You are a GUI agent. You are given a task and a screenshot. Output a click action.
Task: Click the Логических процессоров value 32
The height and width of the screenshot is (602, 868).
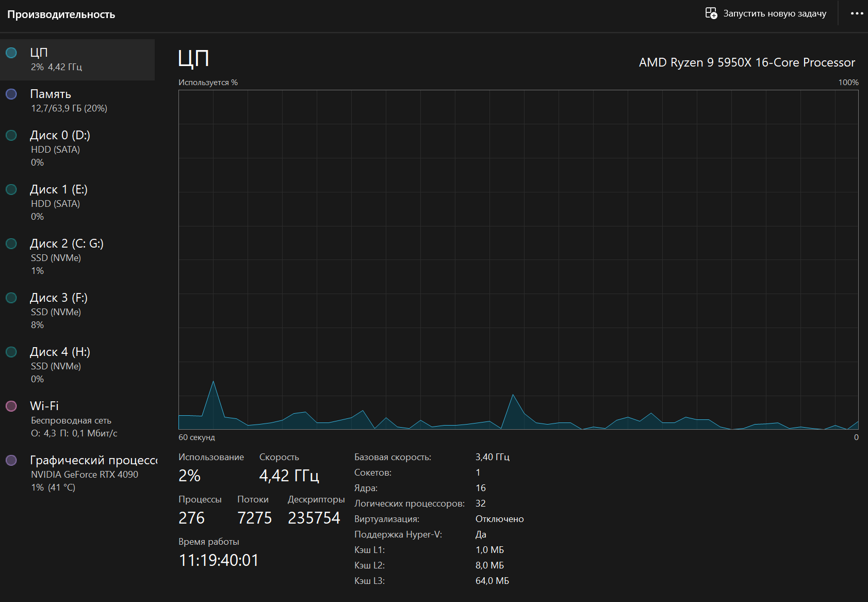pyautogui.click(x=481, y=503)
